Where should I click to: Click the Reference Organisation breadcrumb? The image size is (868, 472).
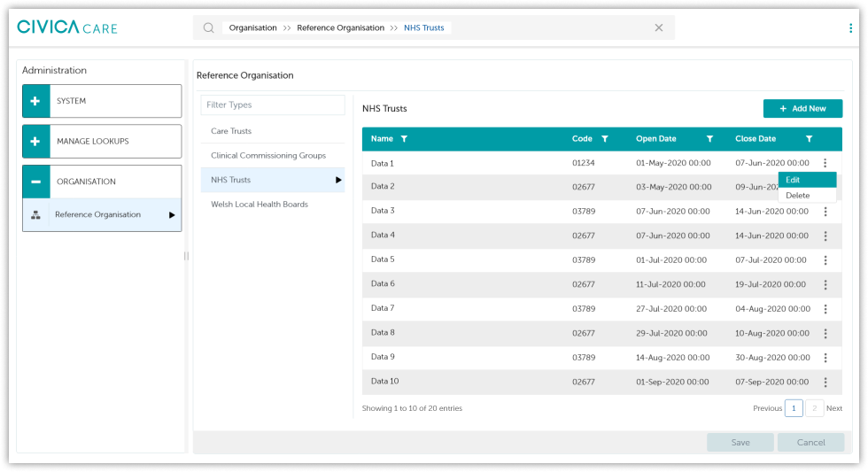click(340, 27)
